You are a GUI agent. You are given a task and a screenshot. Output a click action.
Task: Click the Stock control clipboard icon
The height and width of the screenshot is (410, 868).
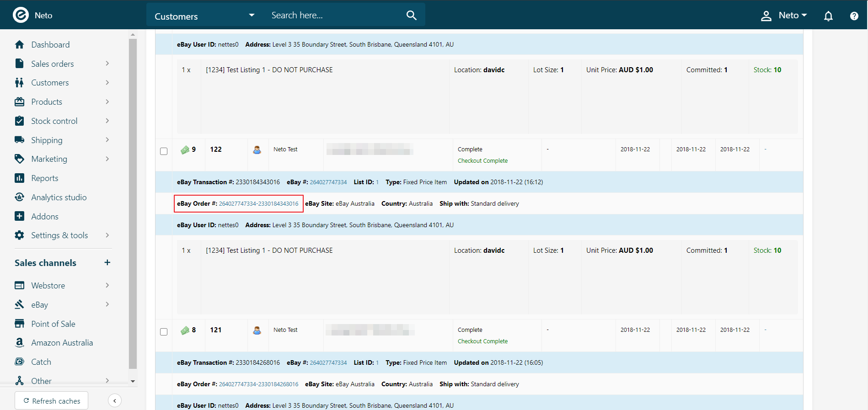pyautogui.click(x=19, y=121)
